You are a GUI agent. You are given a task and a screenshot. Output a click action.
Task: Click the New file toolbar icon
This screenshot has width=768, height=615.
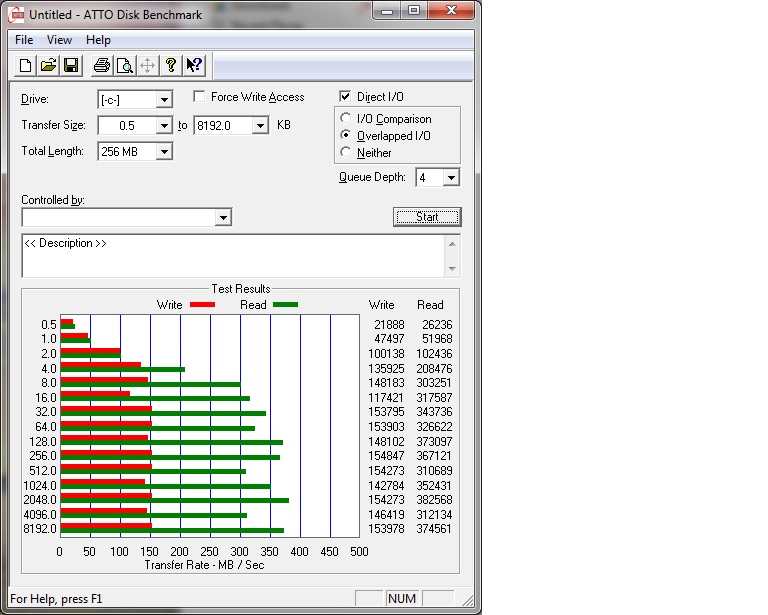point(24,66)
